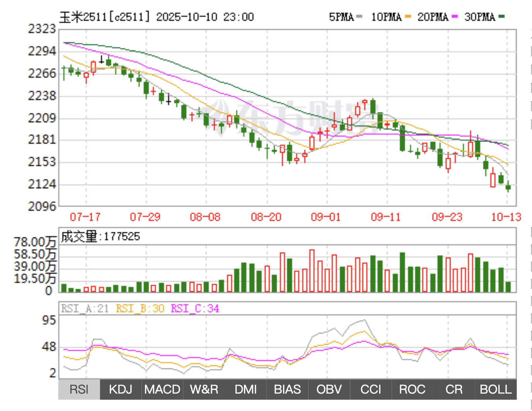Select the BOLL indicator tab
532x411 pixels.
496,389
